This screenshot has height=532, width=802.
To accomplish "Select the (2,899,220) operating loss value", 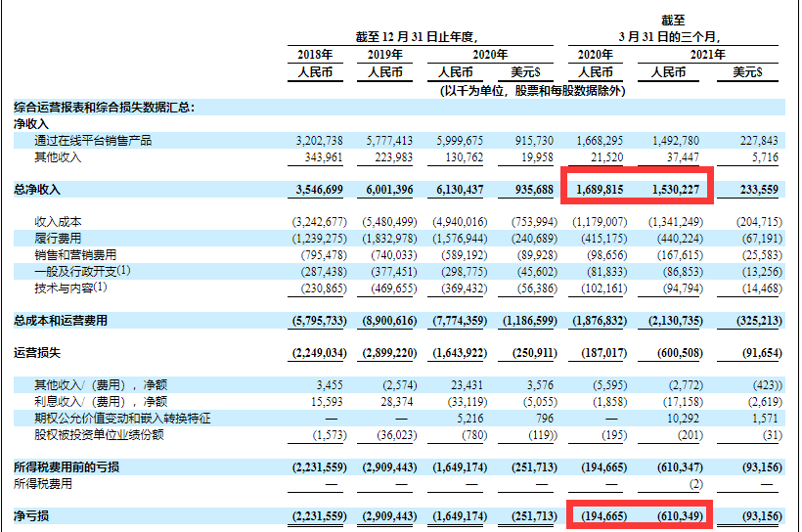I will click(x=386, y=351).
